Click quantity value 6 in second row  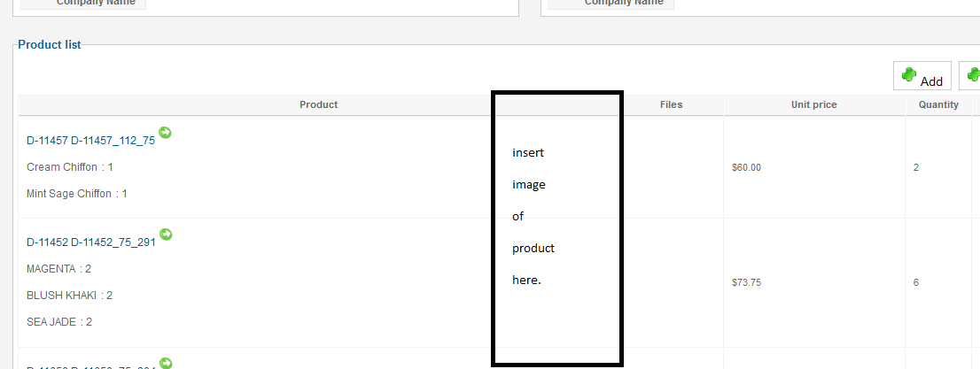(x=916, y=283)
